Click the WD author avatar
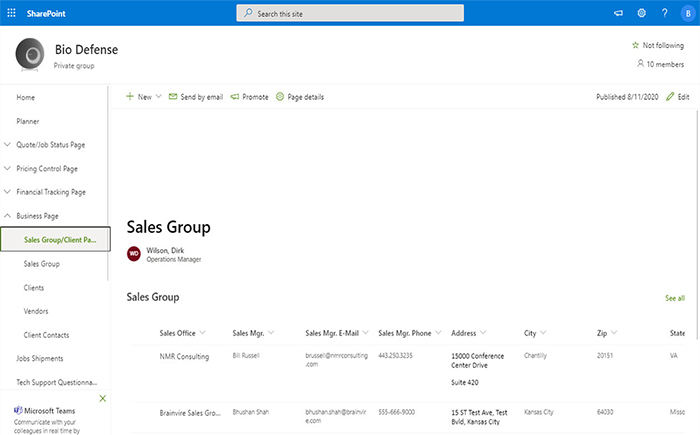This screenshot has width=700, height=435. click(133, 254)
